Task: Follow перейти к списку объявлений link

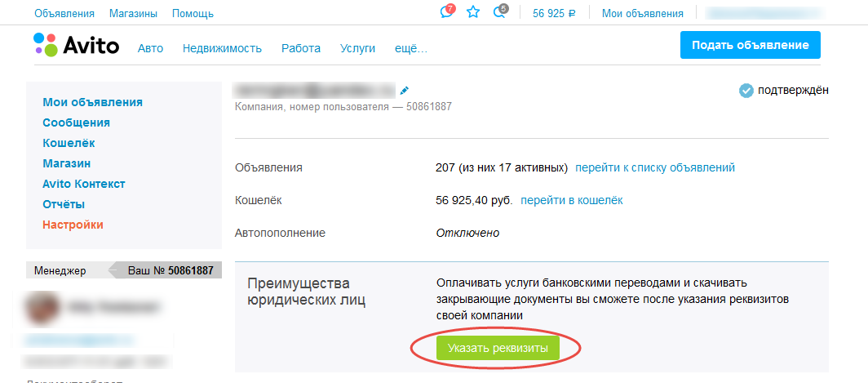Action: point(655,167)
